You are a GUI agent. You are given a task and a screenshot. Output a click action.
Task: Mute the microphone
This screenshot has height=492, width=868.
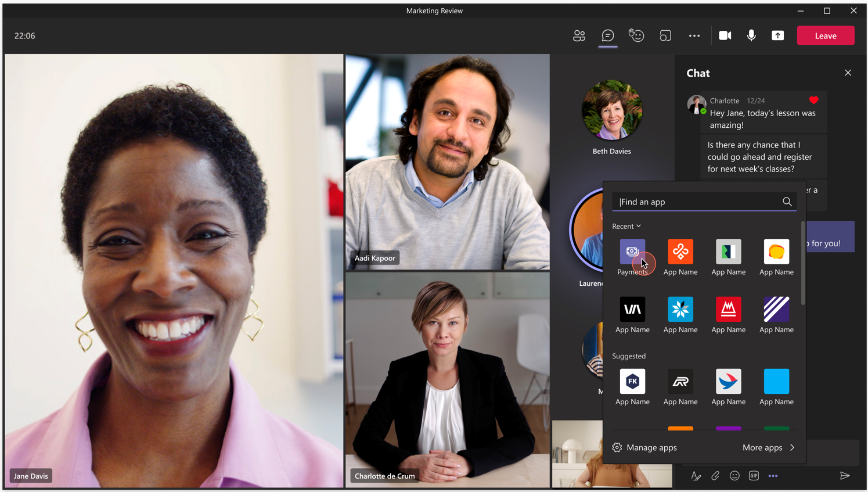pyautogui.click(x=751, y=35)
